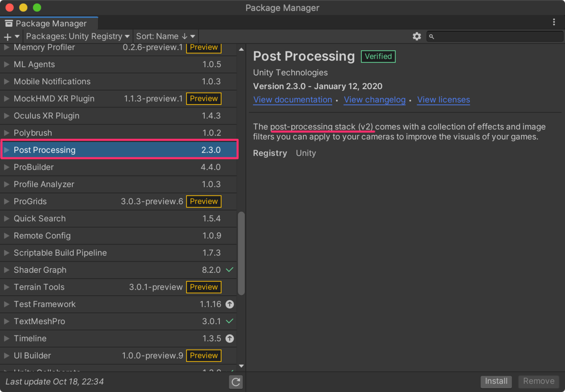Image resolution: width=565 pixels, height=392 pixels.
Task: Open the settings gear icon
Action: tap(417, 36)
